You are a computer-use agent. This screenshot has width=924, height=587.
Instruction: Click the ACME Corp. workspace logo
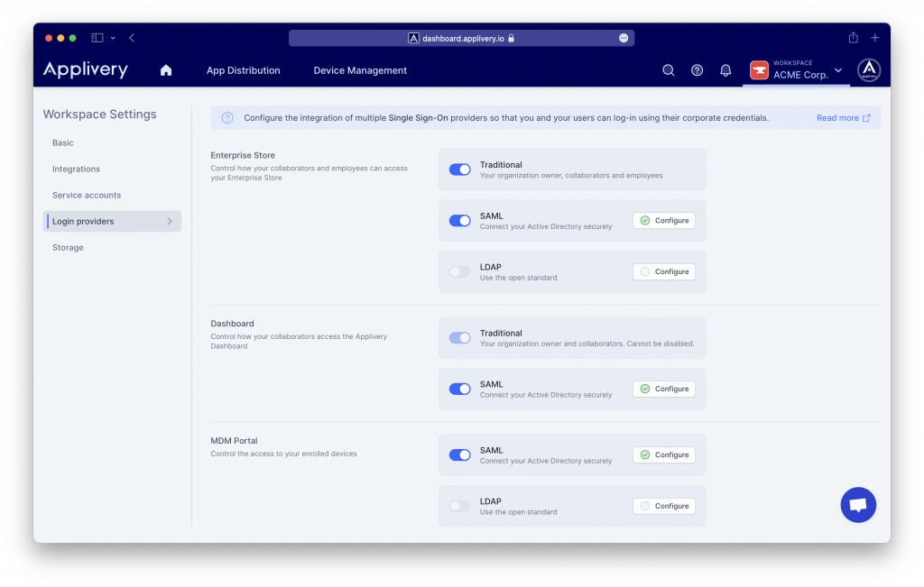point(759,70)
